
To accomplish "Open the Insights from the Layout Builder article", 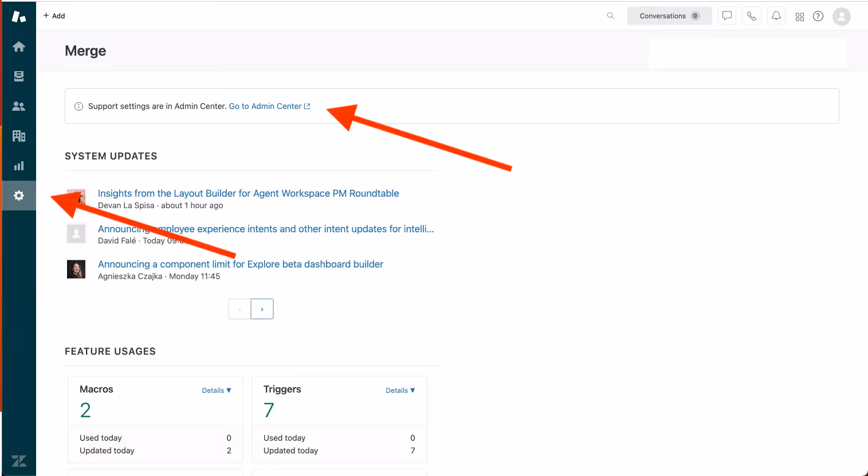I will pos(248,193).
